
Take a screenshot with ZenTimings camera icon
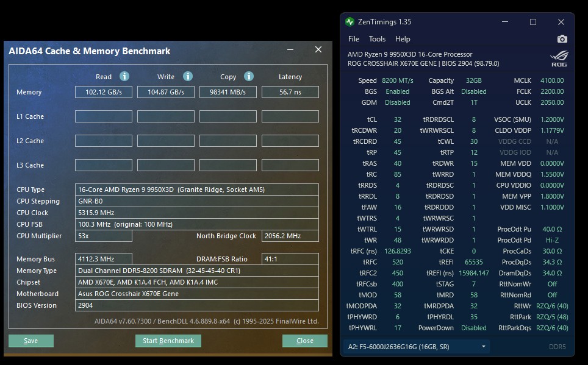(x=562, y=39)
